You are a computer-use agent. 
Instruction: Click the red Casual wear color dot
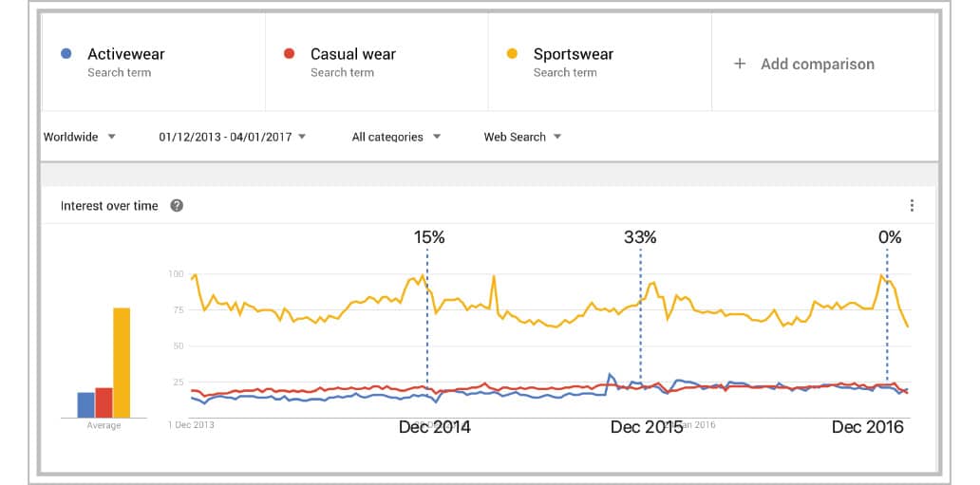(x=291, y=54)
